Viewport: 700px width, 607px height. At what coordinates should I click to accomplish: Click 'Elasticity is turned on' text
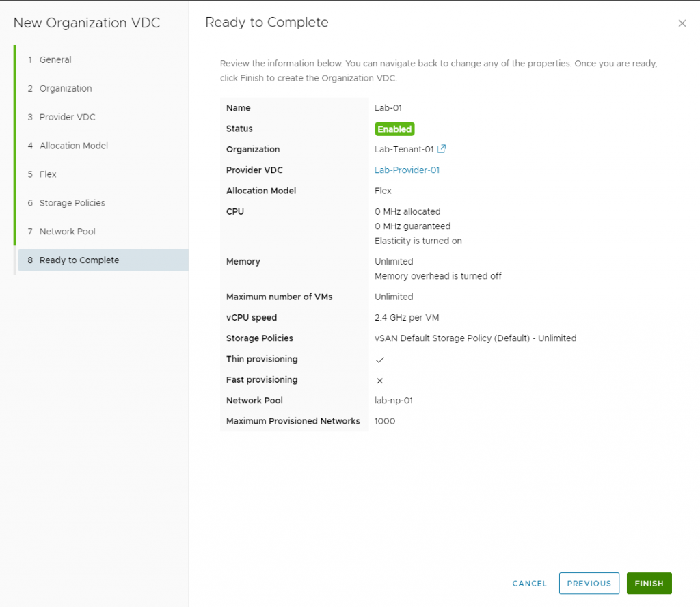pyautogui.click(x=418, y=241)
